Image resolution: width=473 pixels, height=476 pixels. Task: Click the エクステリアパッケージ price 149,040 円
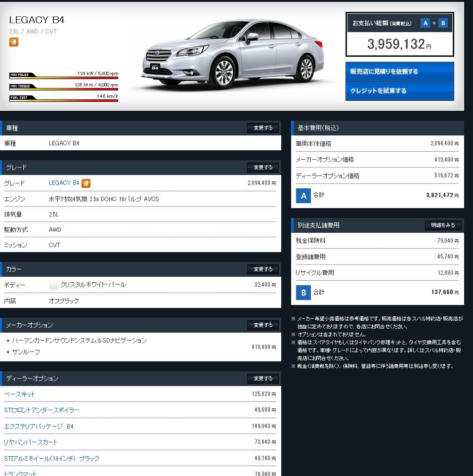tap(264, 426)
